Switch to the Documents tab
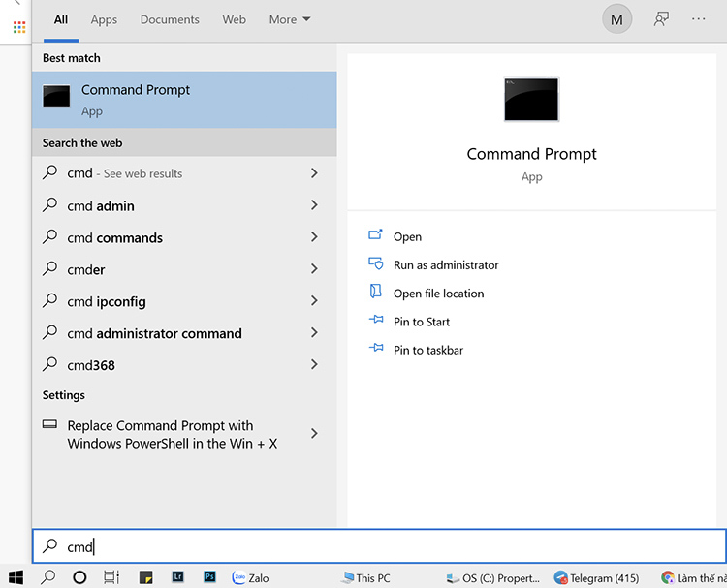The image size is (727, 588). pos(170,20)
